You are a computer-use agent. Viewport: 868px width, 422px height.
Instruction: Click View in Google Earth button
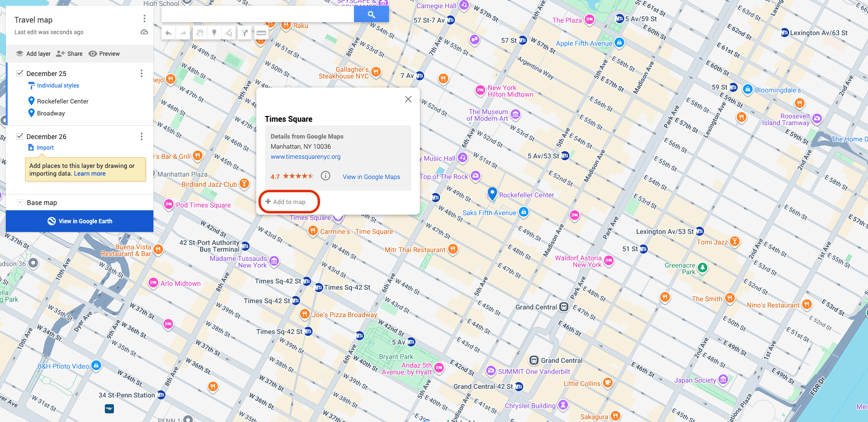pyautogui.click(x=79, y=221)
